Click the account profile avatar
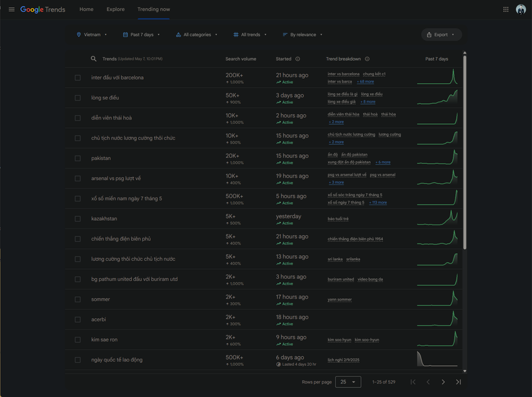The width and height of the screenshot is (532, 397). pyautogui.click(x=520, y=10)
